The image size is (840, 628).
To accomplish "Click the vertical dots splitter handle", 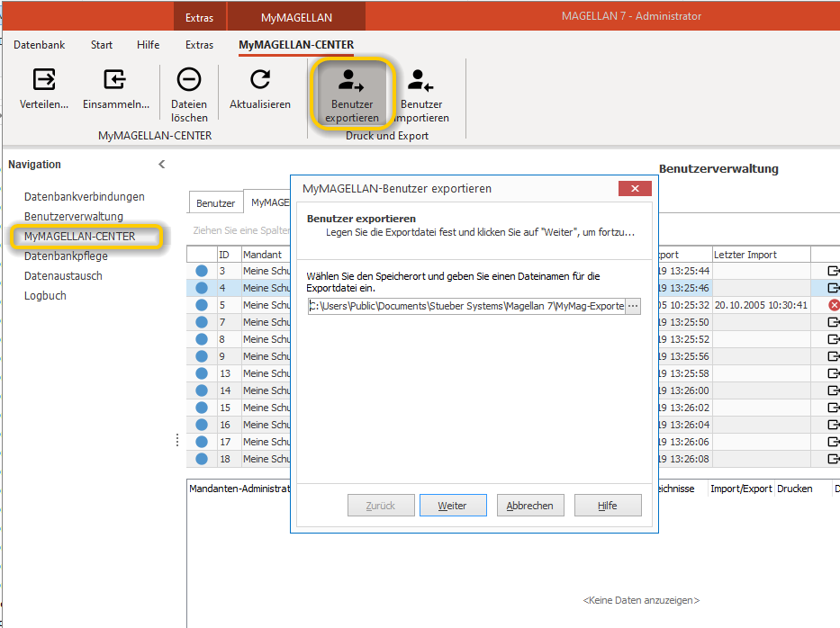I will [x=177, y=441].
